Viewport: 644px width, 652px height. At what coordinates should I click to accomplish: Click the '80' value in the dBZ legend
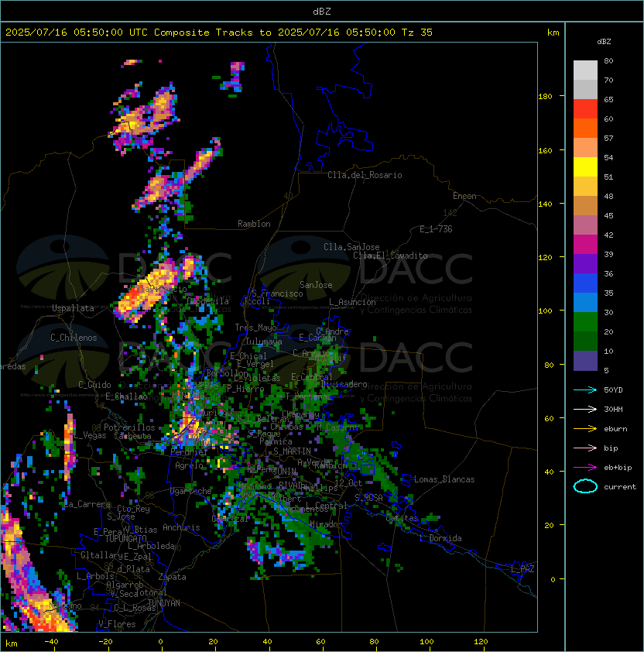pyautogui.click(x=608, y=60)
